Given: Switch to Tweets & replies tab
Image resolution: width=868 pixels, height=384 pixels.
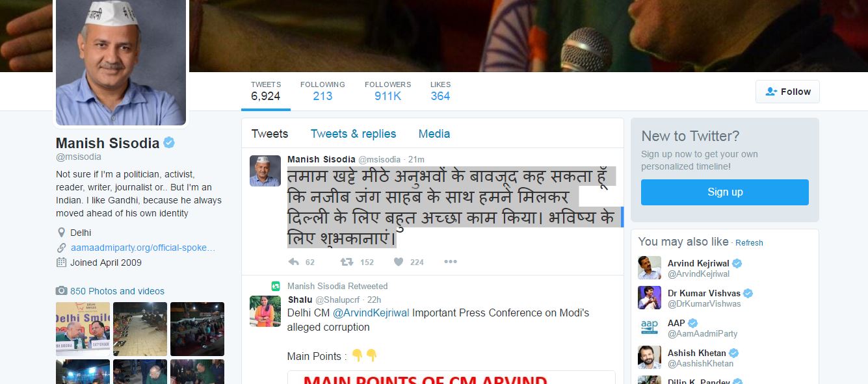Looking at the screenshot, I should click(x=353, y=134).
